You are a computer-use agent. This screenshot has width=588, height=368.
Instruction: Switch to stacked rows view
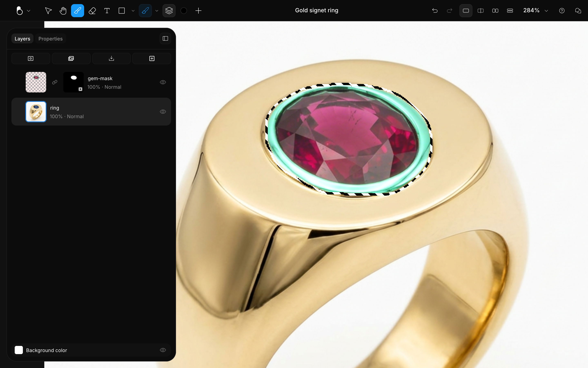510,11
